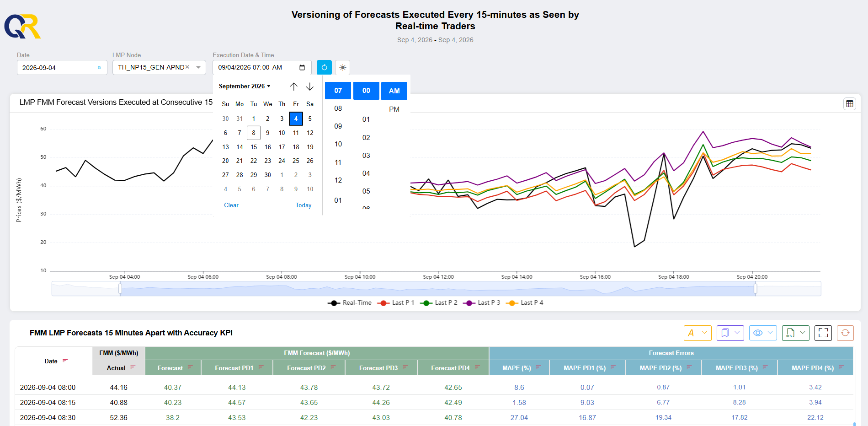Click the Today link in calendar
This screenshot has width=868, height=426.
pos(304,205)
